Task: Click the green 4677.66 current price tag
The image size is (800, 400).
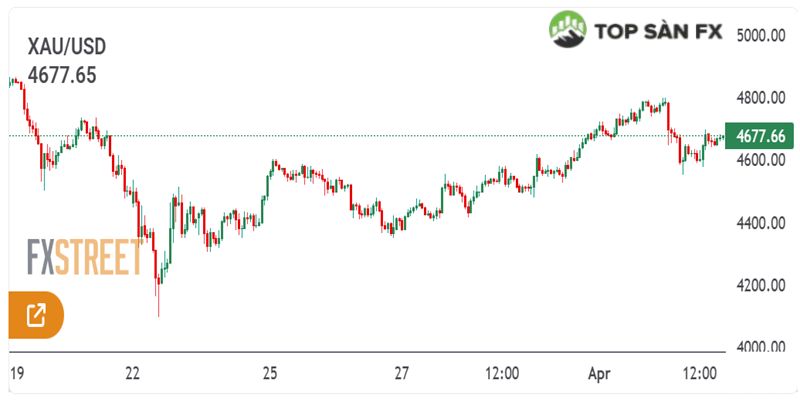Action: click(x=761, y=136)
